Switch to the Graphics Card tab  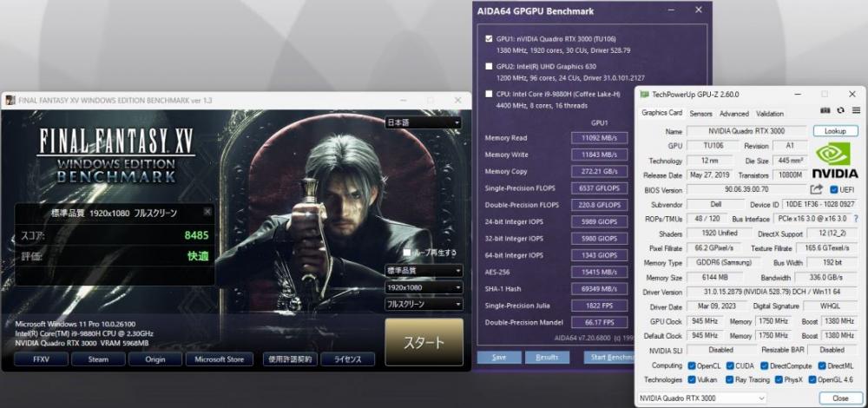(662, 113)
